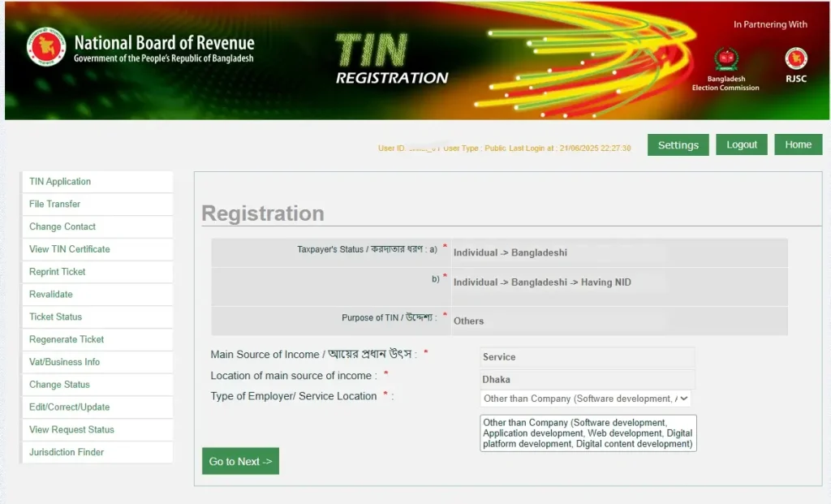Screen dimensions: 831x504
Task: Choose Reprint Ticket in the sidebar
Action: [x=58, y=272]
